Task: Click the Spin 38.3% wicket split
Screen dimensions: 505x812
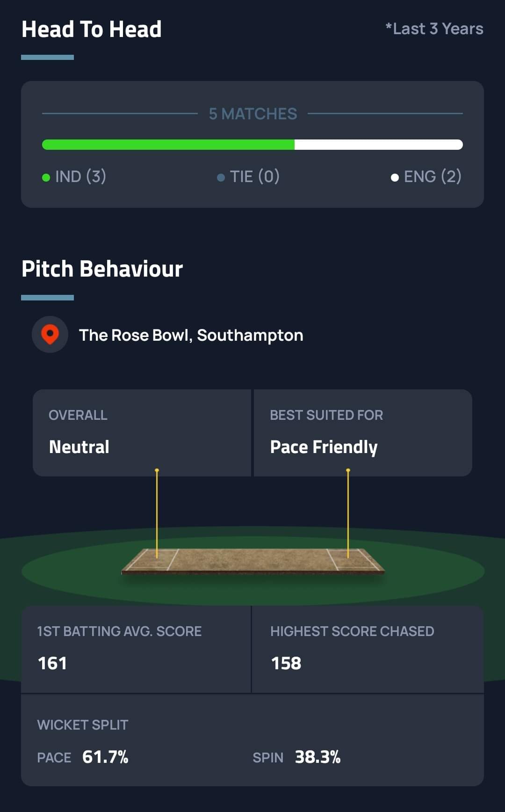Action: tap(296, 757)
